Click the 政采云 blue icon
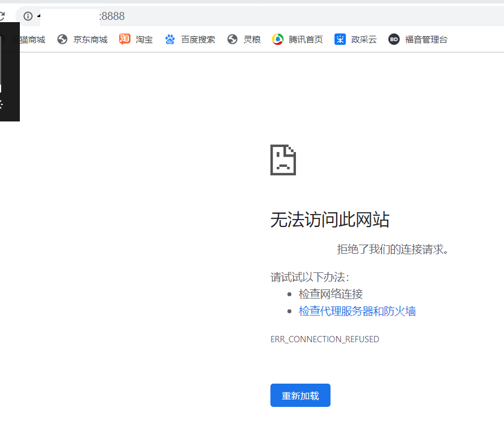504x433 pixels. pyautogui.click(x=340, y=40)
